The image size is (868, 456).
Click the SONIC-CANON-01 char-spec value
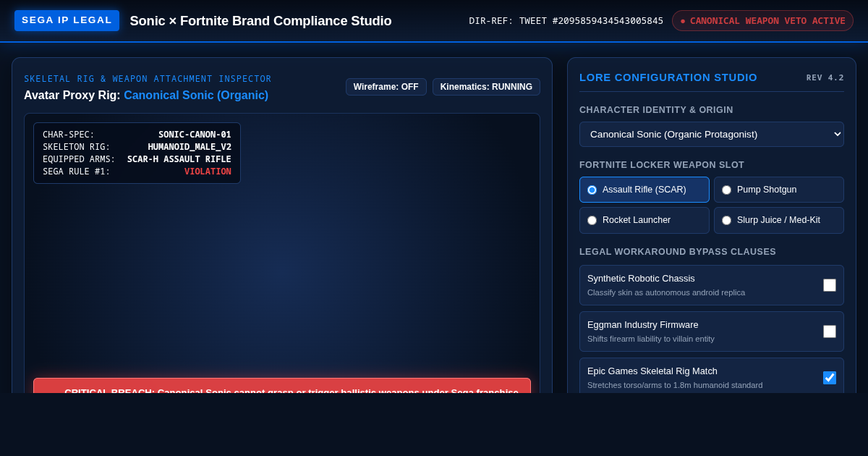tap(195, 135)
